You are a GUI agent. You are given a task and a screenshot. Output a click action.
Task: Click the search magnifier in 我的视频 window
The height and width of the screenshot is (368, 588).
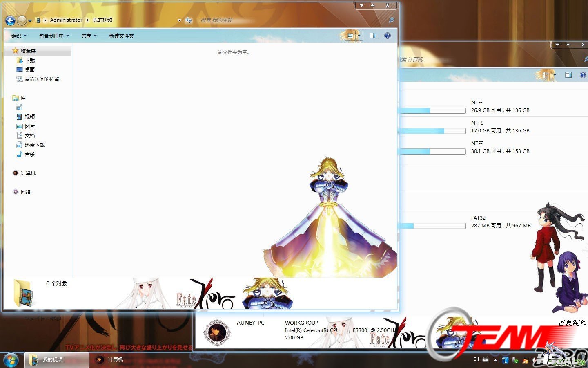point(391,20)
